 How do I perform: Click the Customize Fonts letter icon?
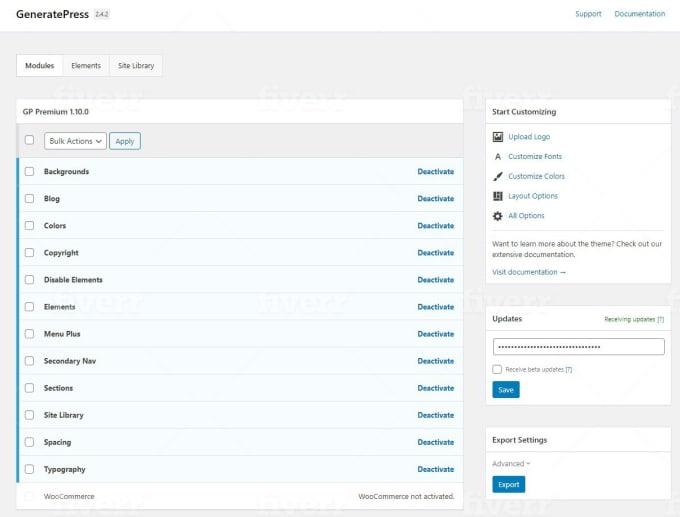click(498, 157)
